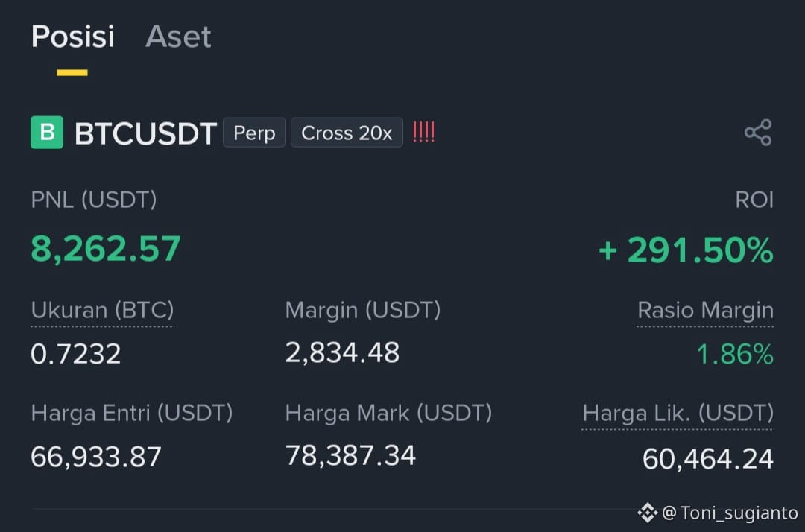Tap the margin ratio 1.86% value
The width and height of the screenshot is (805, 532).
(735, 355)
